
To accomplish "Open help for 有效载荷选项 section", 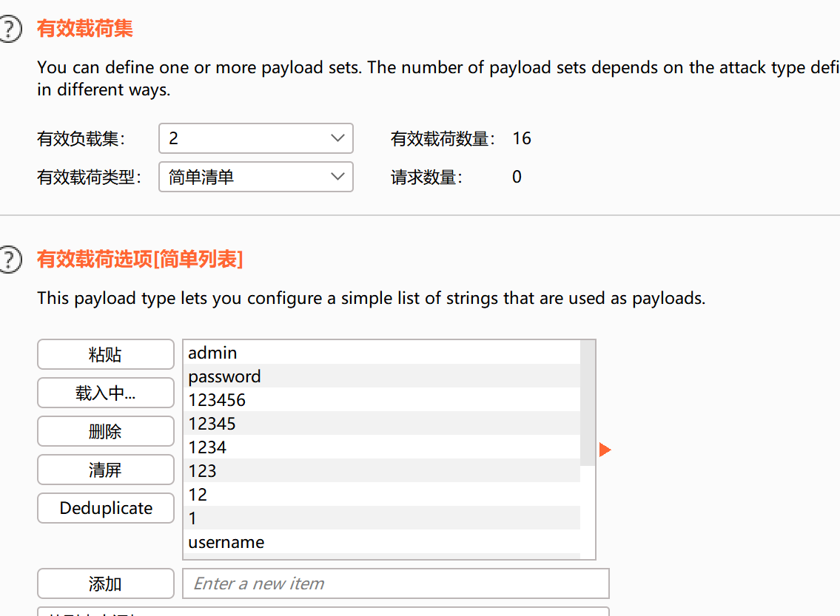I will (7, 260).
